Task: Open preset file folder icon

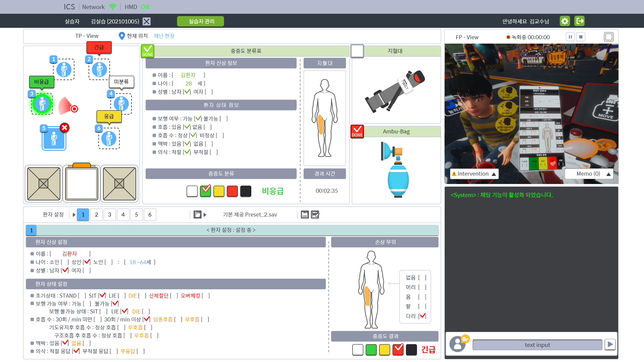Action: coord(198,215)
